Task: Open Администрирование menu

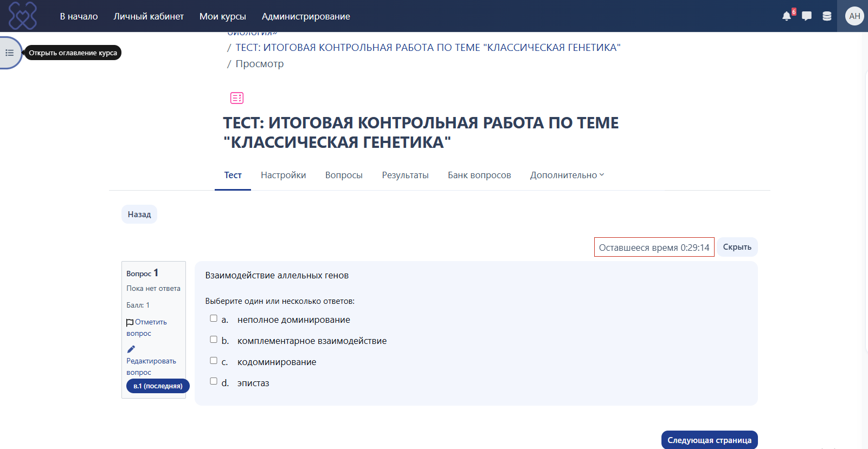Action: click(306, 16)
